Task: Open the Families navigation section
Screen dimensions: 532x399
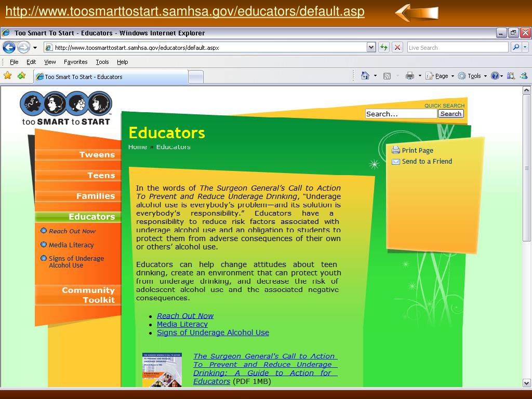Action: [x=78, y=196]
